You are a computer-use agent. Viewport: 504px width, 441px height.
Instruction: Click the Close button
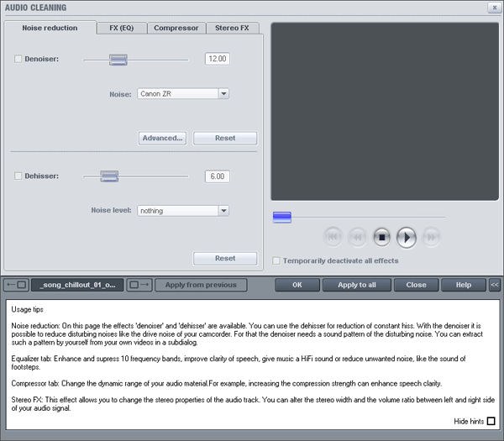416,285
